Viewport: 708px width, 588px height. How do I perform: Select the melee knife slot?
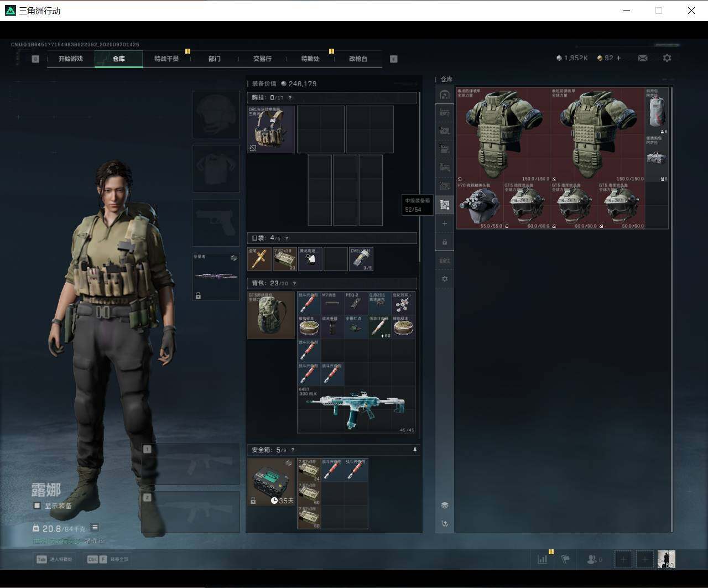pyautogui.click(x=216, y=277)
